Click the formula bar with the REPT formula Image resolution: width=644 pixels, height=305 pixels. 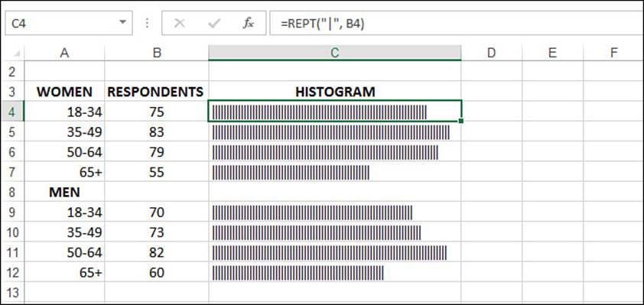click(x=456, y=23)
